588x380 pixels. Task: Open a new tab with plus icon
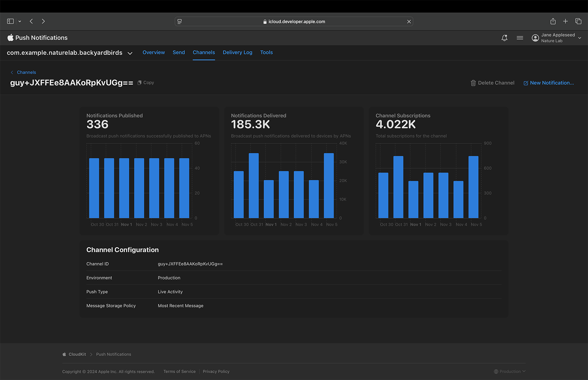(x=565, y=21)
